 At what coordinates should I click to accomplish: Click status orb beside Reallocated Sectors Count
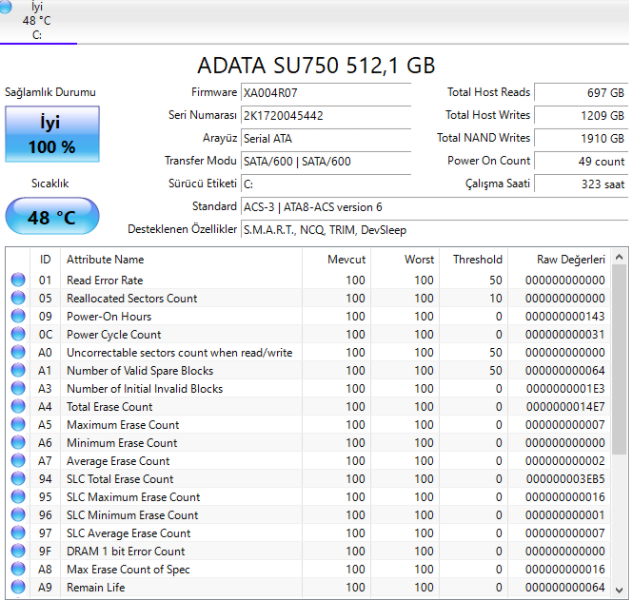tap(17, 298)
